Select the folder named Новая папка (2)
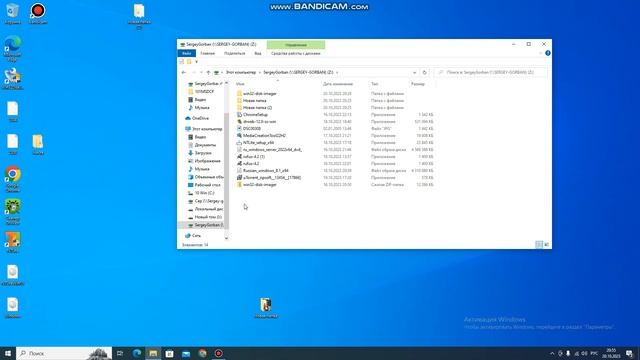The image size is (640, 360). (x=257, y=108)
